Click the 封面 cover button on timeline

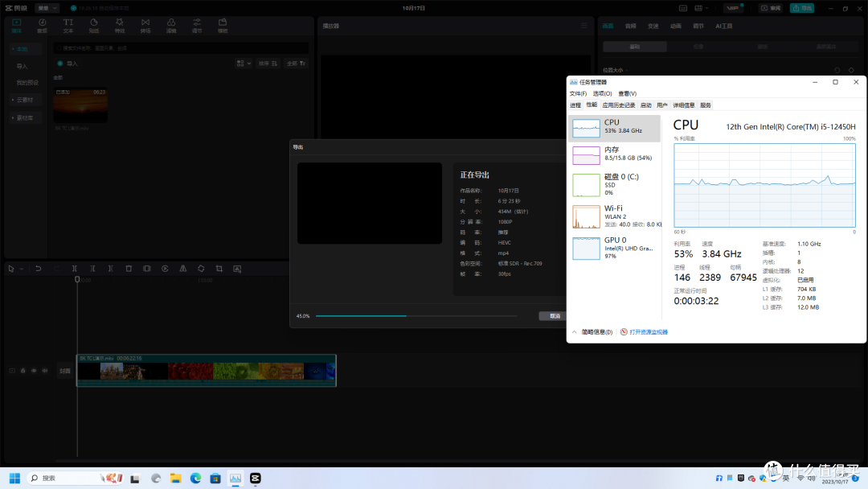(x=65, y=371)
